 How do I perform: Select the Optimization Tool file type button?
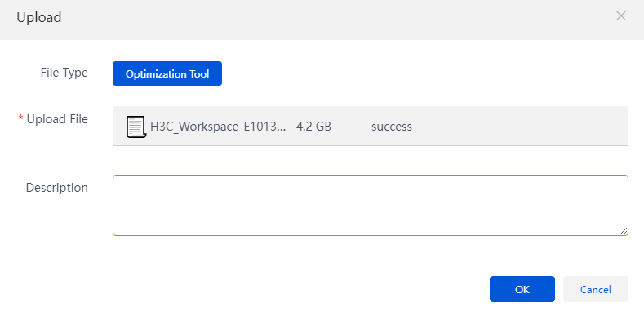tap(167, 73)
